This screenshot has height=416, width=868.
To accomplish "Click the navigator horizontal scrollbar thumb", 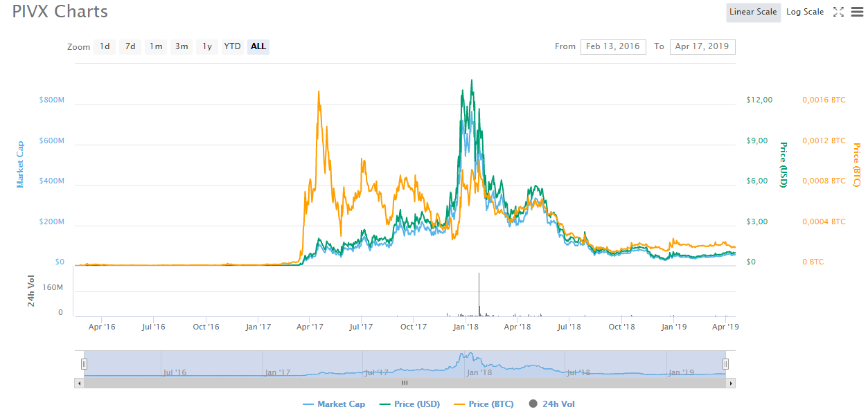I will (405, 383).
